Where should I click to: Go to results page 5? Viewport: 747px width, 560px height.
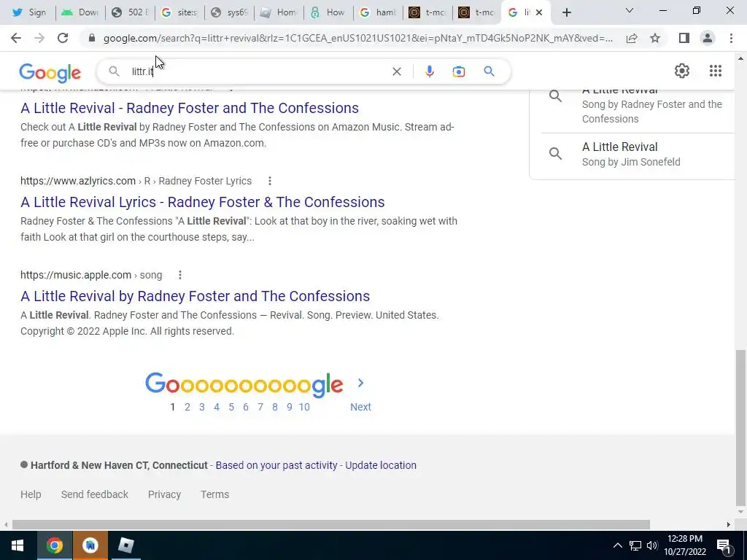coord(231,407)
